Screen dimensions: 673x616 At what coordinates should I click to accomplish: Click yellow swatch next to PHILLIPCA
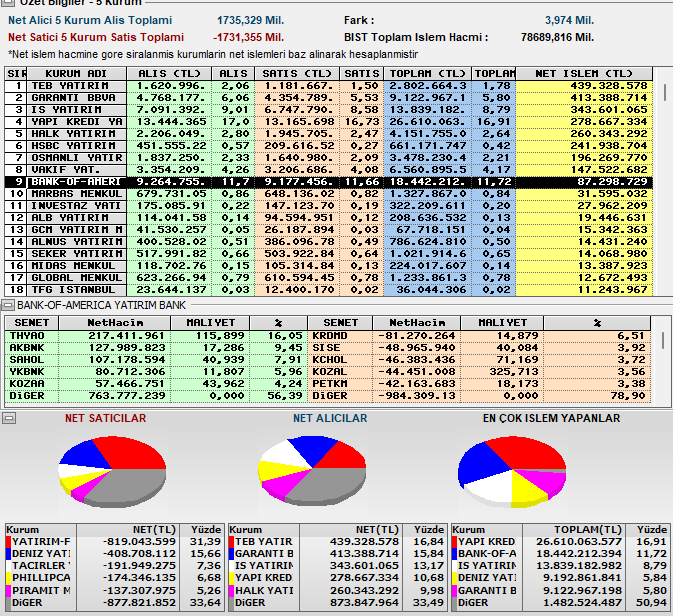click(x=9, y=578)
